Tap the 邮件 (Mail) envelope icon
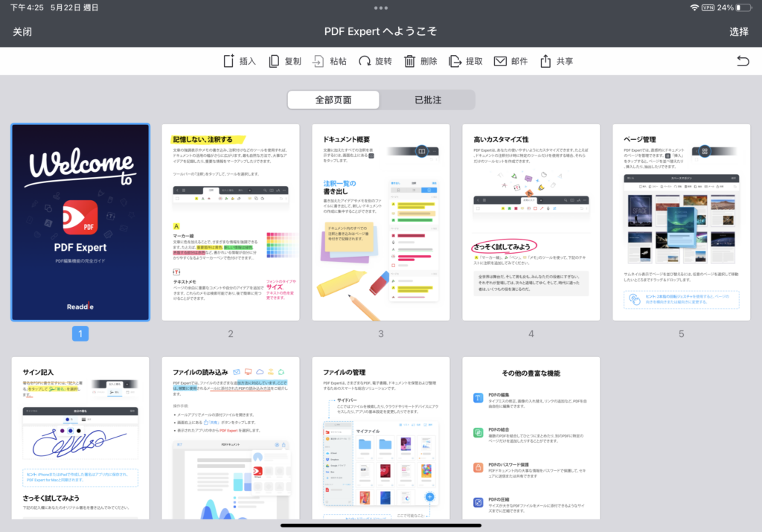The image size is (762, 532). (500, 61)
